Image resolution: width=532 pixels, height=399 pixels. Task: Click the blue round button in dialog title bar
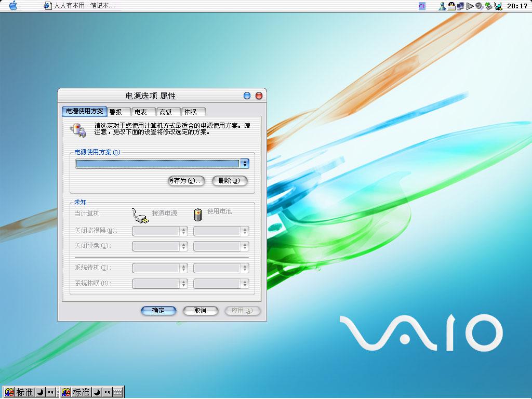pos(247,96)
